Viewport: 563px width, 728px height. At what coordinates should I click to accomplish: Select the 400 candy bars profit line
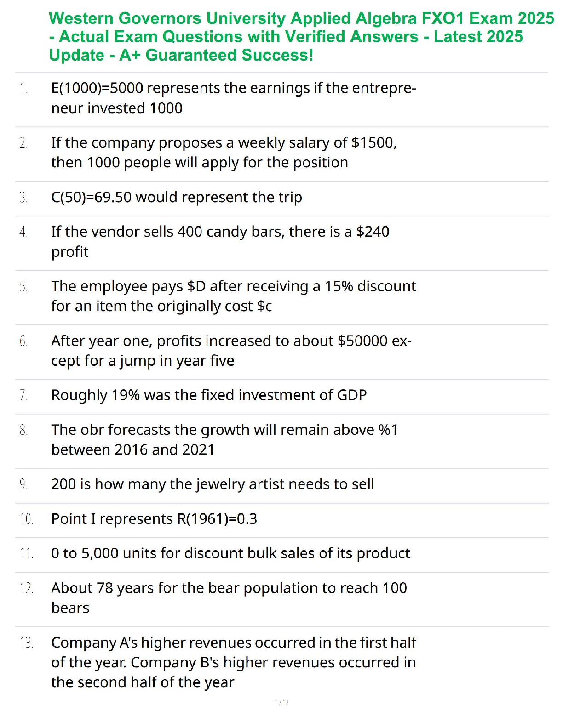click(220, 241)
